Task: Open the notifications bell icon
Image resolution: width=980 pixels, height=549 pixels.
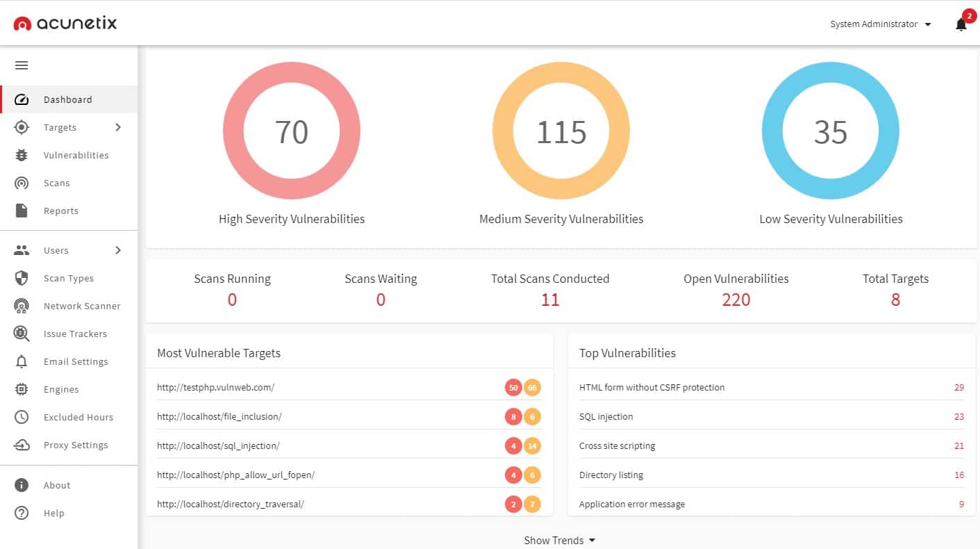Action: click(x=961, y=25)
